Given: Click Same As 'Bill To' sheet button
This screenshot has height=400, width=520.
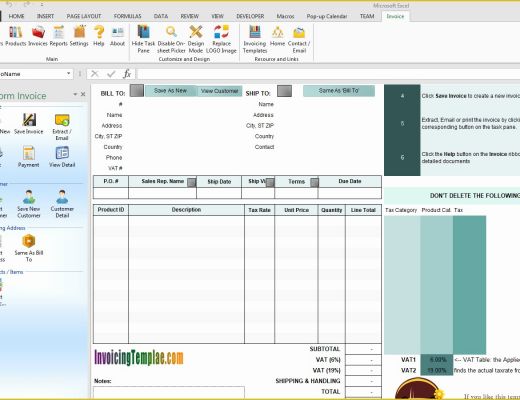Looking at the screenshot, I should pos(339,91).
